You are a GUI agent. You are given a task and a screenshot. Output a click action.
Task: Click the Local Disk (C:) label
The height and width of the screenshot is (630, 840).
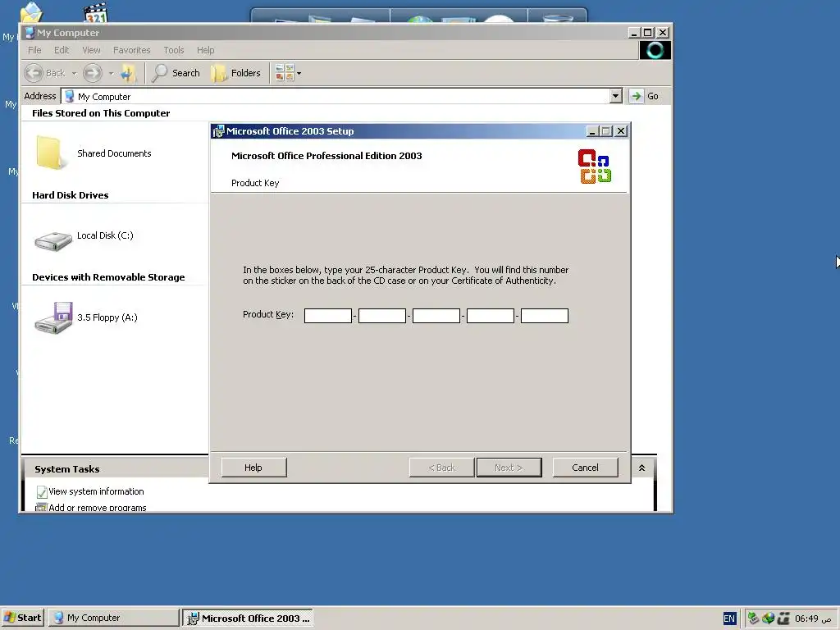105,235
